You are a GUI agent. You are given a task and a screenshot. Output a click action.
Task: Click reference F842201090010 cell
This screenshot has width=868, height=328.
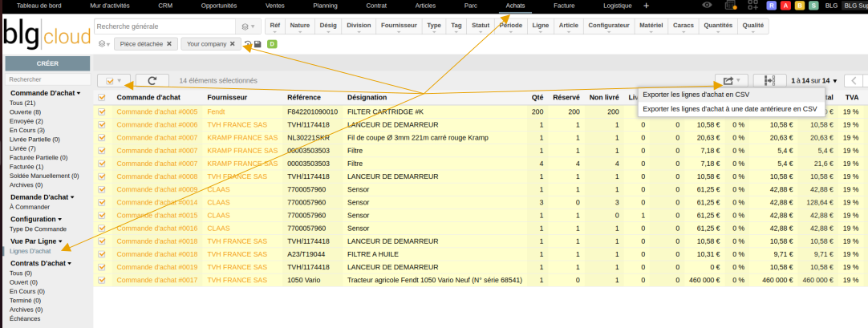[x=312, y=111]
